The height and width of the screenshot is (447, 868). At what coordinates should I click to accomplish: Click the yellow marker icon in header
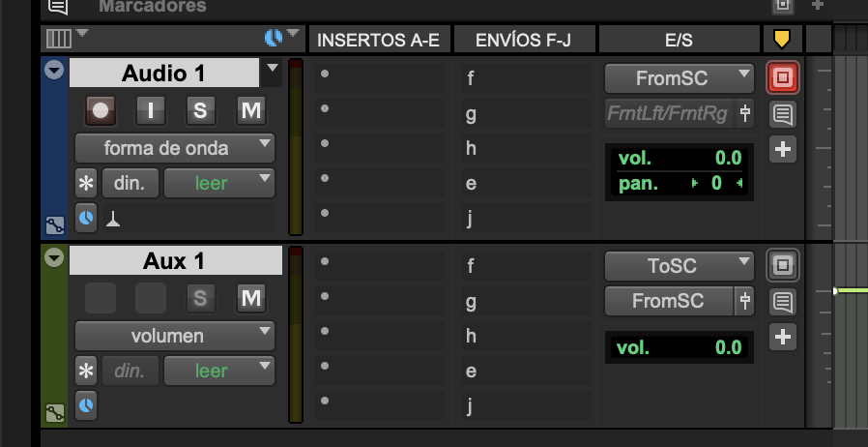[x=782, y=40]
